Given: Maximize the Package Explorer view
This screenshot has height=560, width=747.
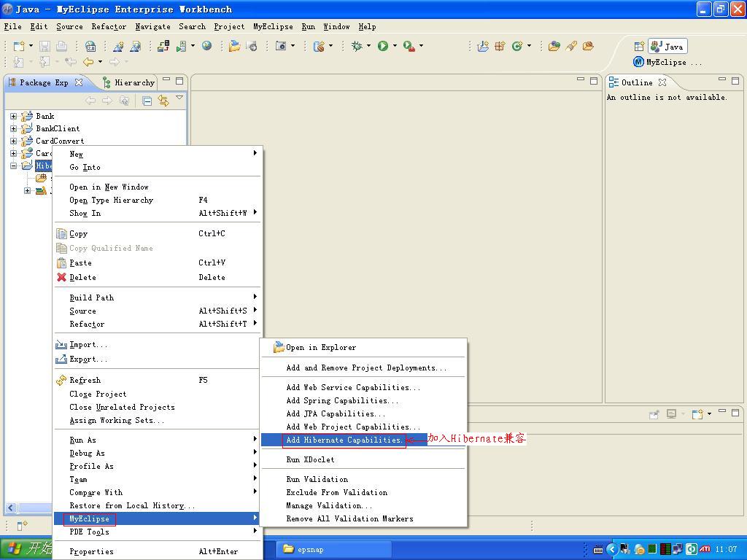Looking at the screenshot, I should click(x=179, y=81).
